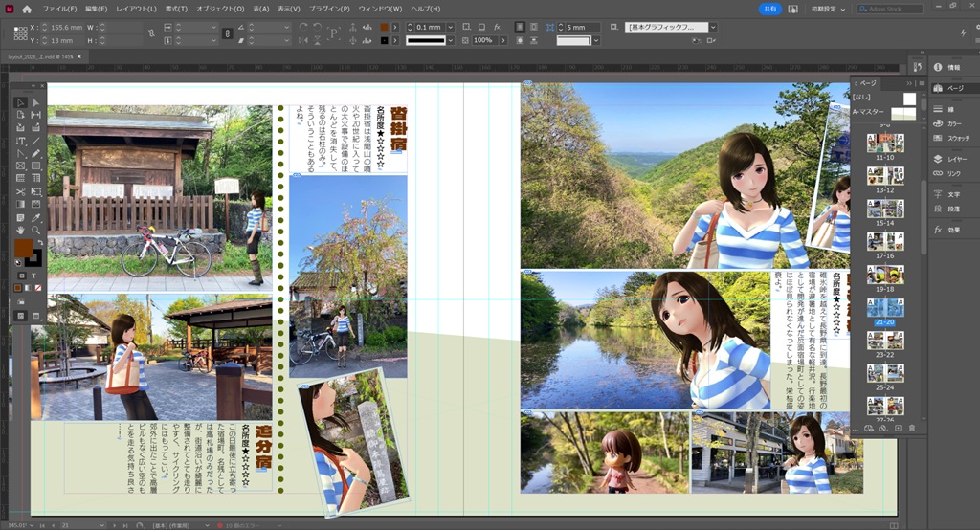The width and height of the screenshot is (980, 530).
Task: Open the 基本グラフィックフレーム object style dropdown
Action: tap(713, 27)
